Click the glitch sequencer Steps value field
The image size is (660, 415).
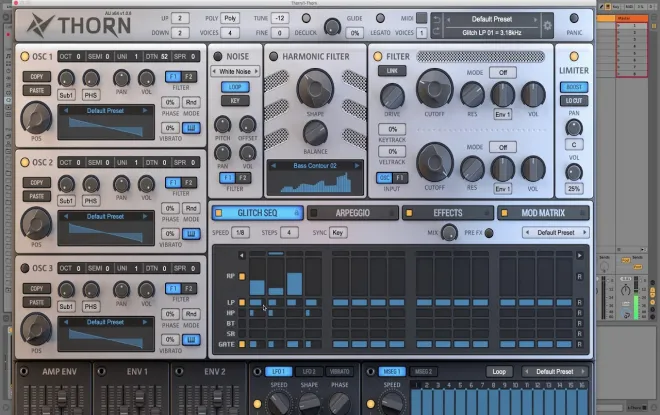289,232
